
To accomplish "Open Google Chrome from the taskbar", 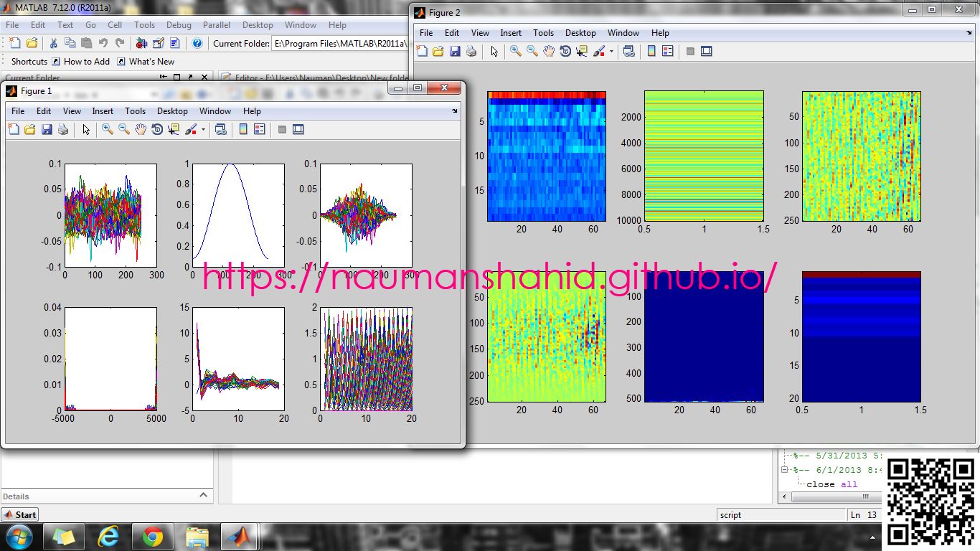I will (x=152, y=536).
